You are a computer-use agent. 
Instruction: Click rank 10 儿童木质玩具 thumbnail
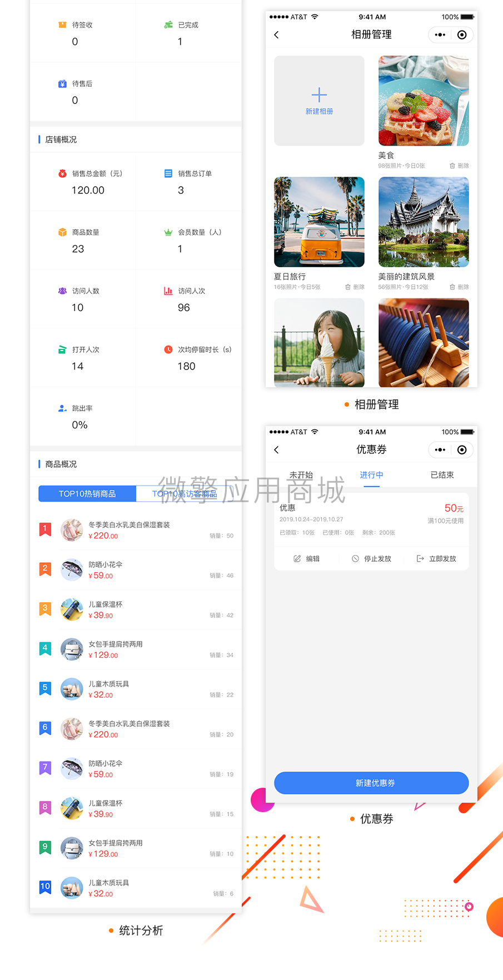point(72,888)
